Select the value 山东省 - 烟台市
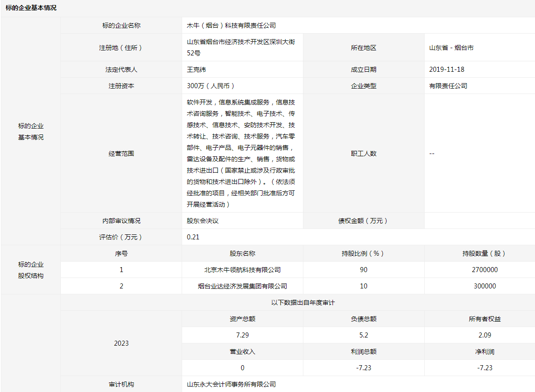Screen dimensions: 535x392 coord(451,48)
